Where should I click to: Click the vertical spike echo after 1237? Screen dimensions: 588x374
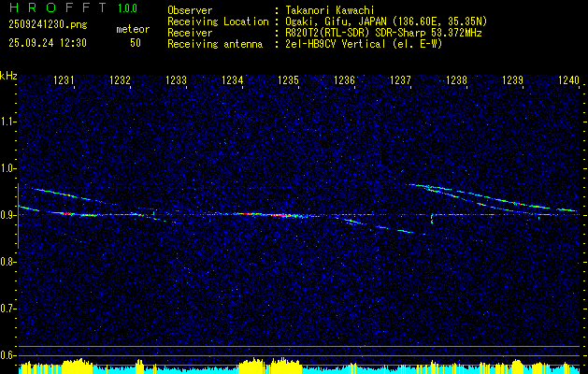[x=432, y=219]
